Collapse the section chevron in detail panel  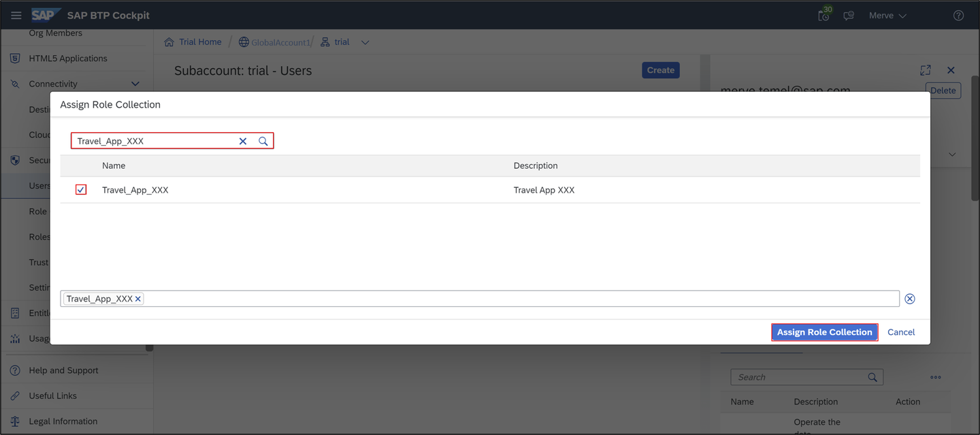pyautogui.click(x=952, y=155)
